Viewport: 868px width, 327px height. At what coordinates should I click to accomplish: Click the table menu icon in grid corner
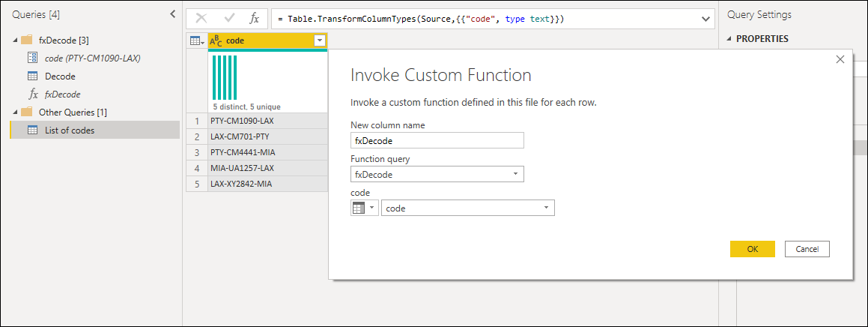coord(196,41)
